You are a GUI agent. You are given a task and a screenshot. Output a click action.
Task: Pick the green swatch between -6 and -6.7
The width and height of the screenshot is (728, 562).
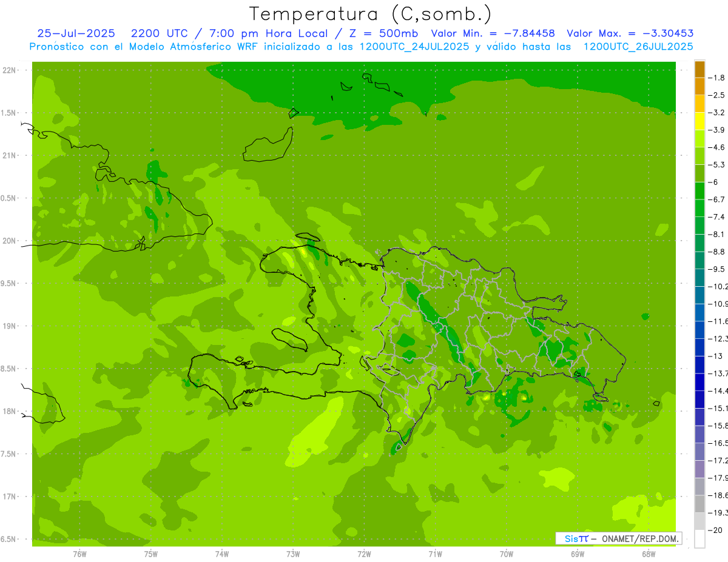point(699,191)
